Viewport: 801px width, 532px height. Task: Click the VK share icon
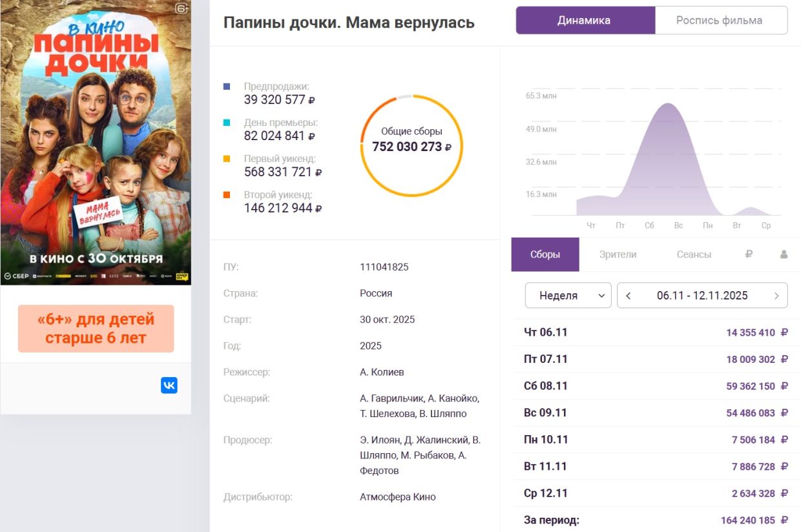click(x=169, y=385)
